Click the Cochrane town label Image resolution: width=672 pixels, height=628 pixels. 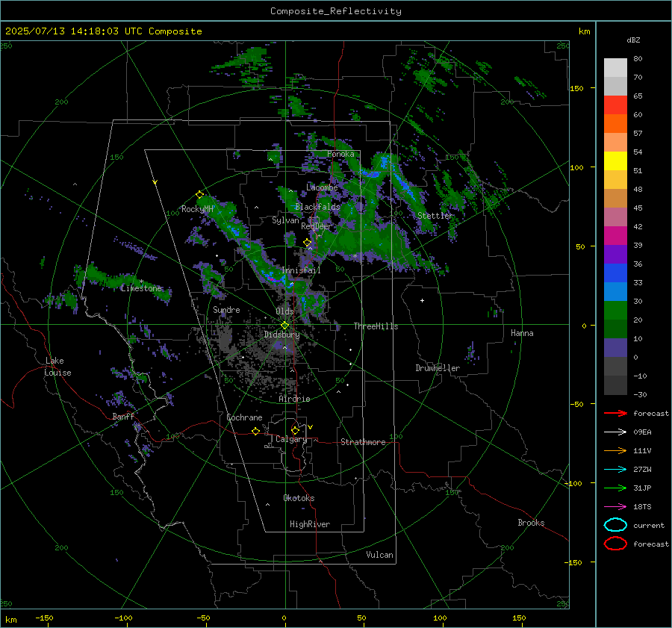coord(244,417)
